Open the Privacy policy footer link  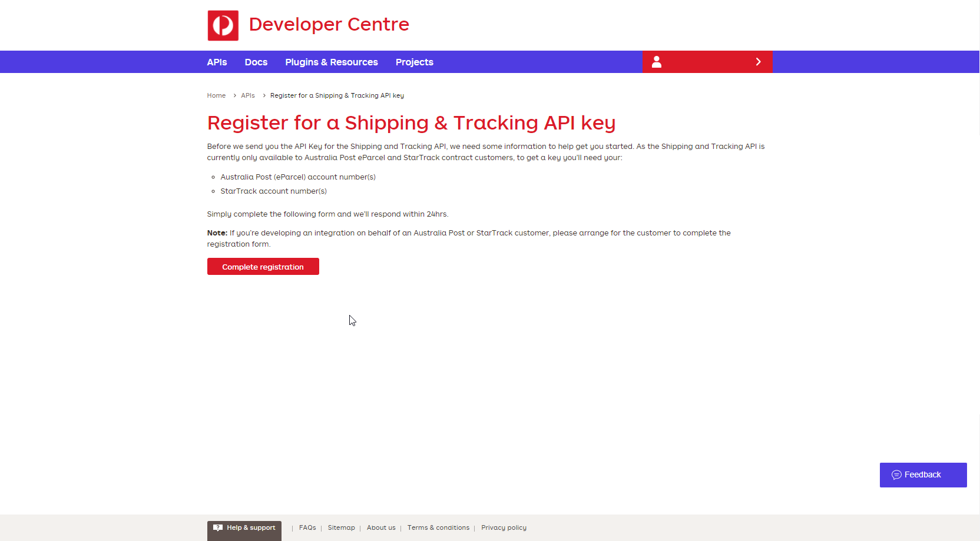tap(504, 527)
